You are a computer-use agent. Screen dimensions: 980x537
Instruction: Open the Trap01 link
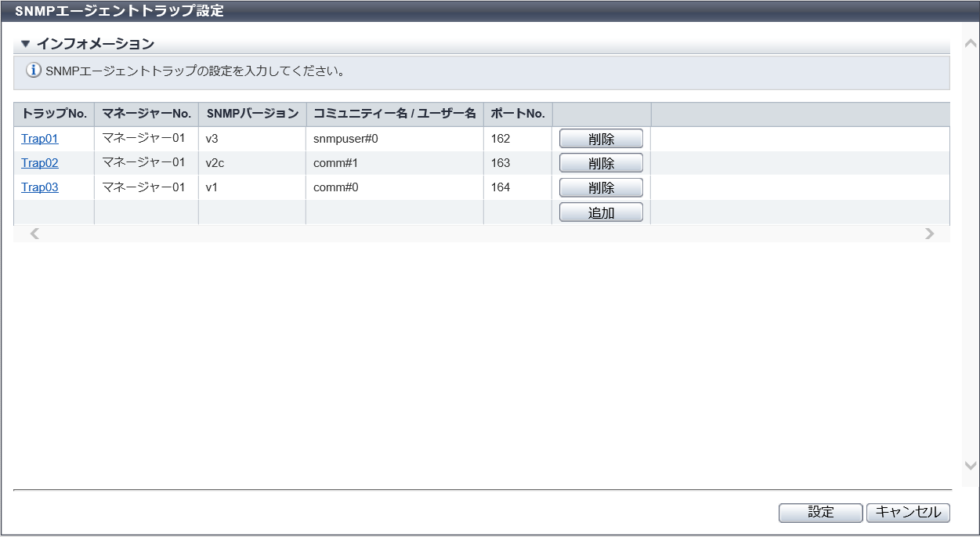point(40,139)
